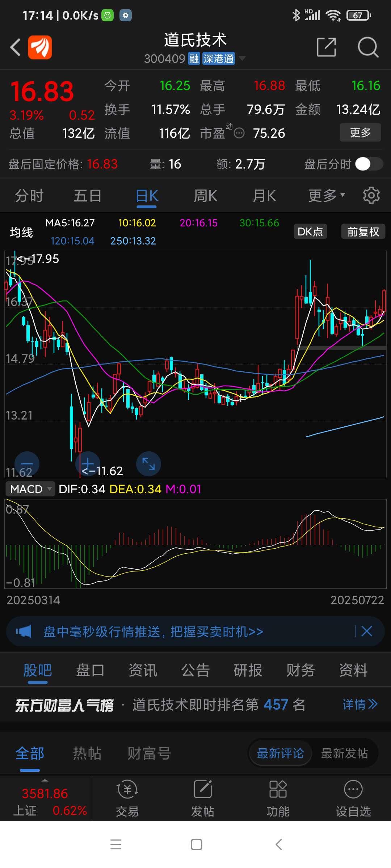Tap the 东方财富人气榜 logo text
Screen dimensions: 391x868
[64, 705]
